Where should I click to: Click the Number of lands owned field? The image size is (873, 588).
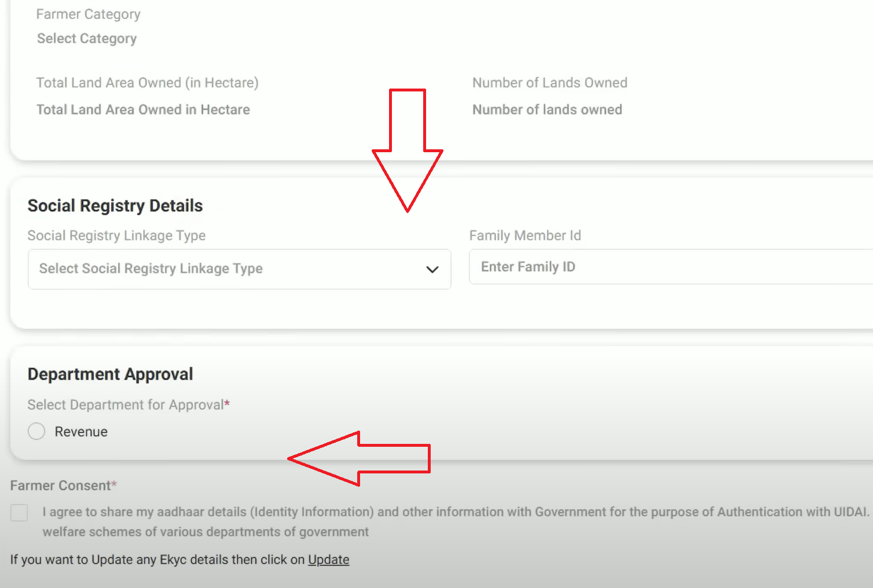point(546,109)
